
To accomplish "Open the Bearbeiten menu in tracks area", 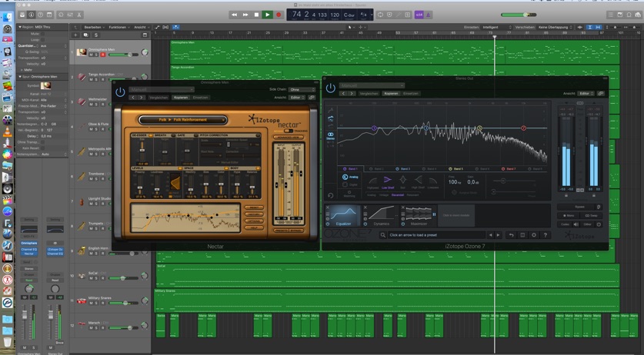I will tap(94, 27).
